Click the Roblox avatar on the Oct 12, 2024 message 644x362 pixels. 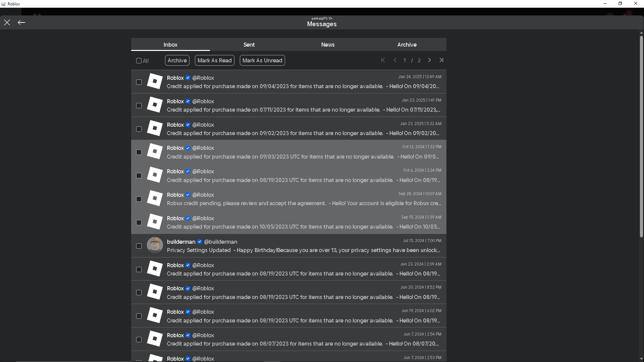155,152
